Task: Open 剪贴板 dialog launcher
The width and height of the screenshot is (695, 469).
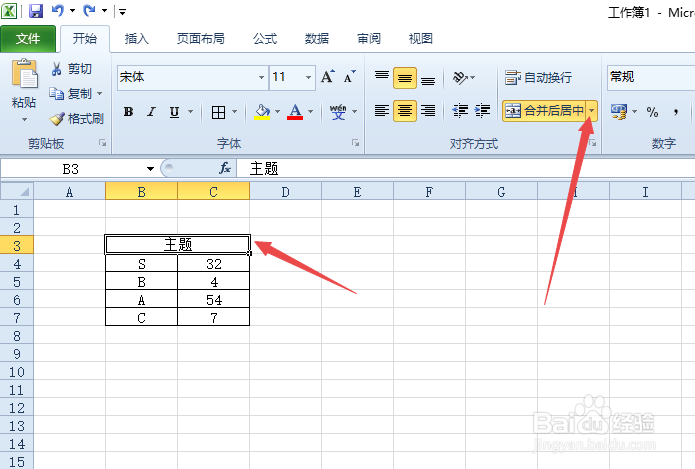Action: click(103, 143)
